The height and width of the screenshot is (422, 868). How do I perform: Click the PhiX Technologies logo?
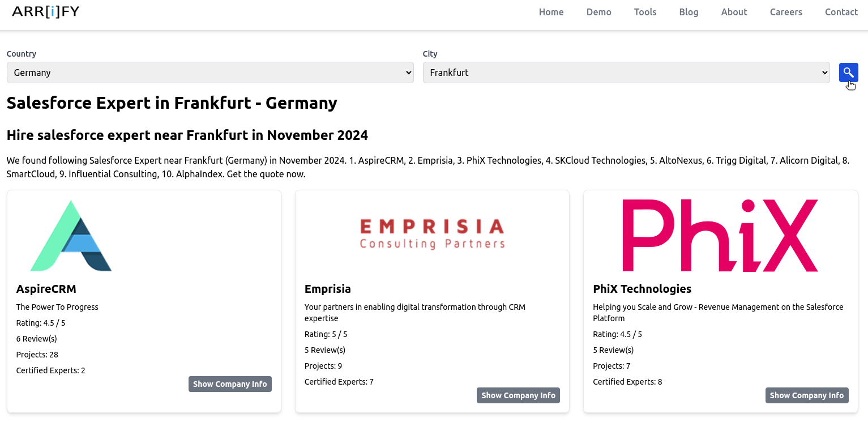click(x=719, y=235)
